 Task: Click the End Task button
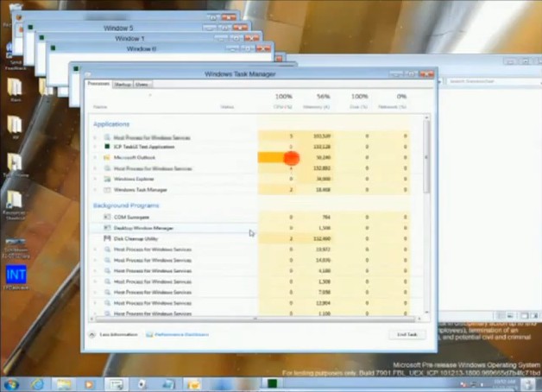pyautogui.click(x=407, y=335)
